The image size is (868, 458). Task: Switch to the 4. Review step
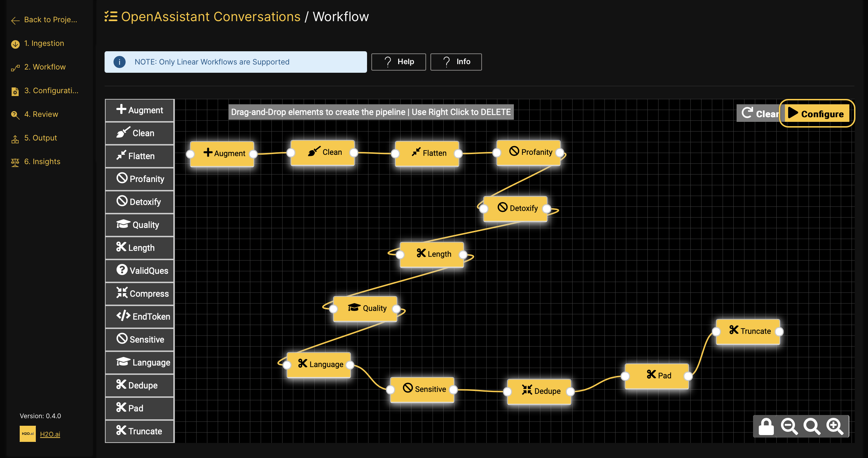coord(41,114)
